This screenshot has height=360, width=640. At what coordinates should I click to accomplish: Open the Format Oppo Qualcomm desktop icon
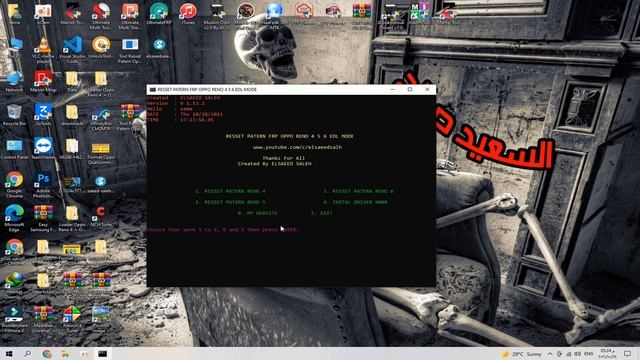(x=101, y=153)
